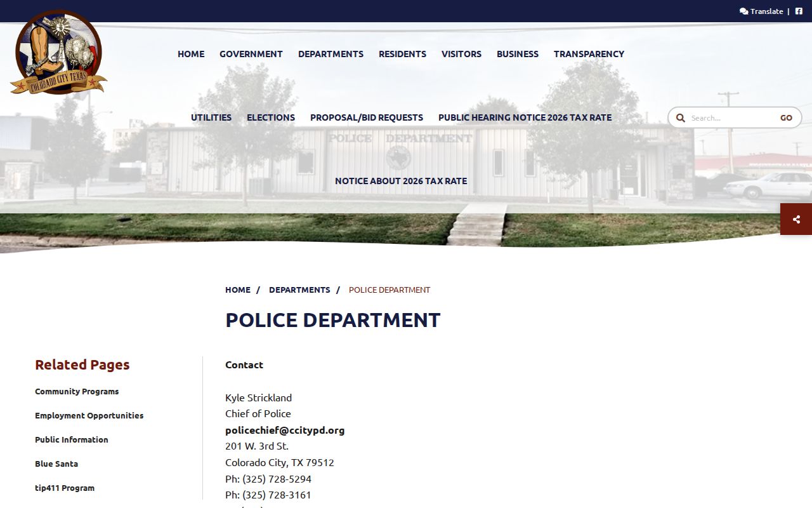Open the Visitors menu
Viewport: 812px width, 508px height.
[x=461, y=54]
